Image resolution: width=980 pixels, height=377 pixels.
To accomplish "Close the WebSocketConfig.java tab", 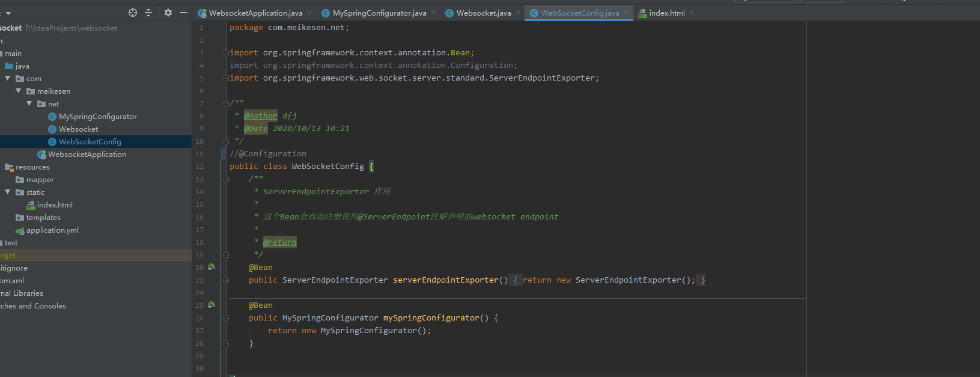I will (626, 13).
